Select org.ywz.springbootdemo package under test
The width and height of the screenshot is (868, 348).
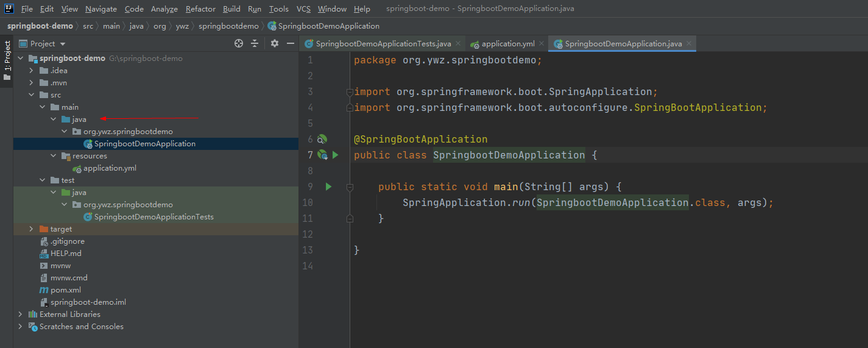point(128,205)
